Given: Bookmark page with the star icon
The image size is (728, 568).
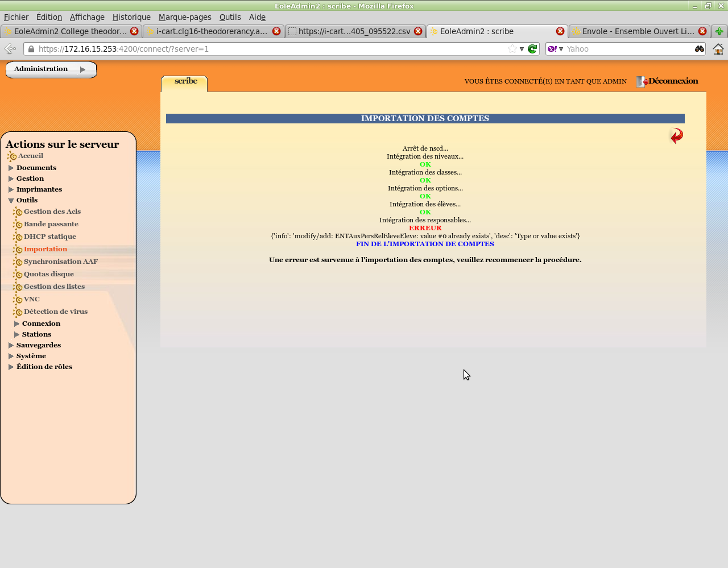Looking at the screenshot, I should tap(512, 49).
